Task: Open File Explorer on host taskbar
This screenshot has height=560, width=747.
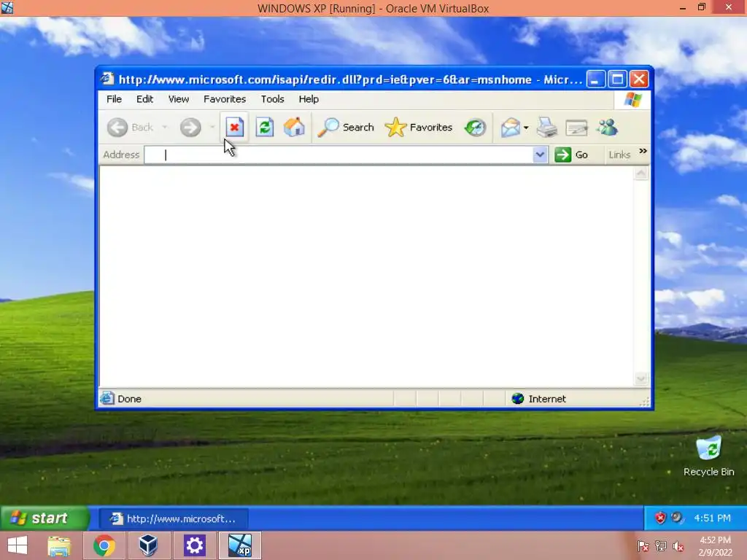Action: point(59,545)
